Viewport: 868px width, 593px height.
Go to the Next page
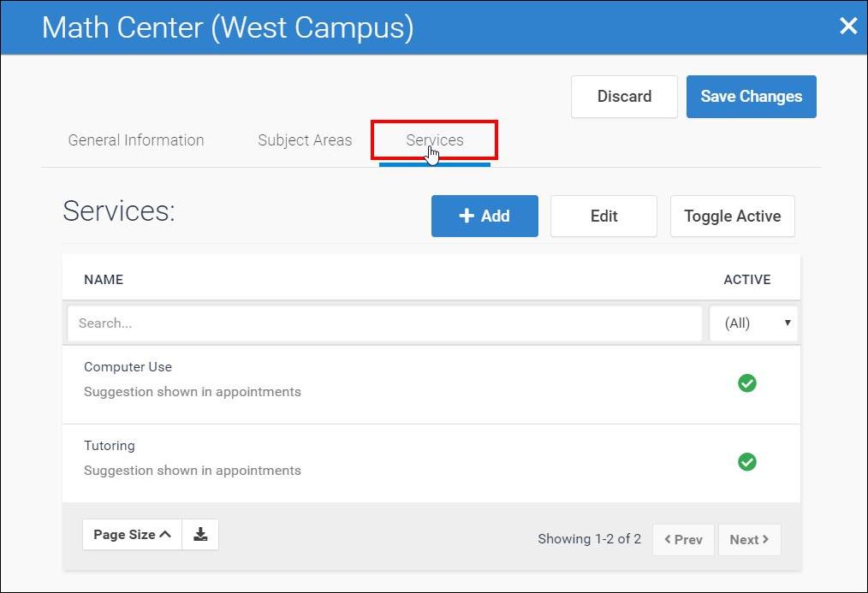pos(749,540)
